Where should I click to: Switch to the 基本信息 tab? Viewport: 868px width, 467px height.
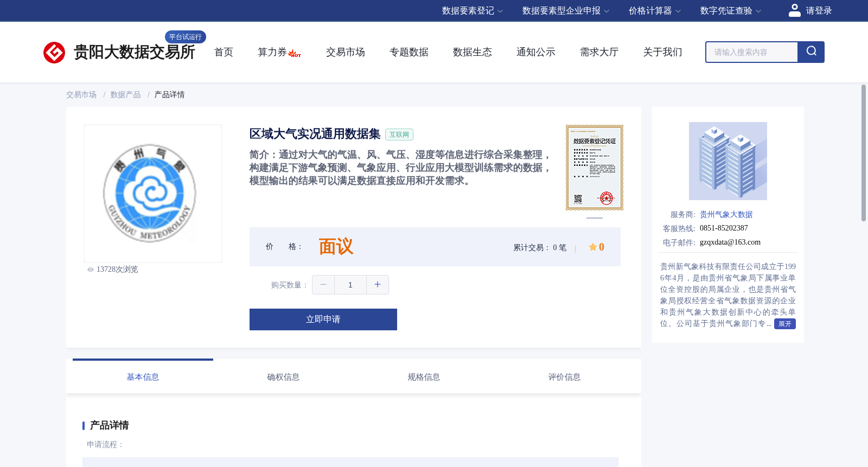tap(143, 377)
